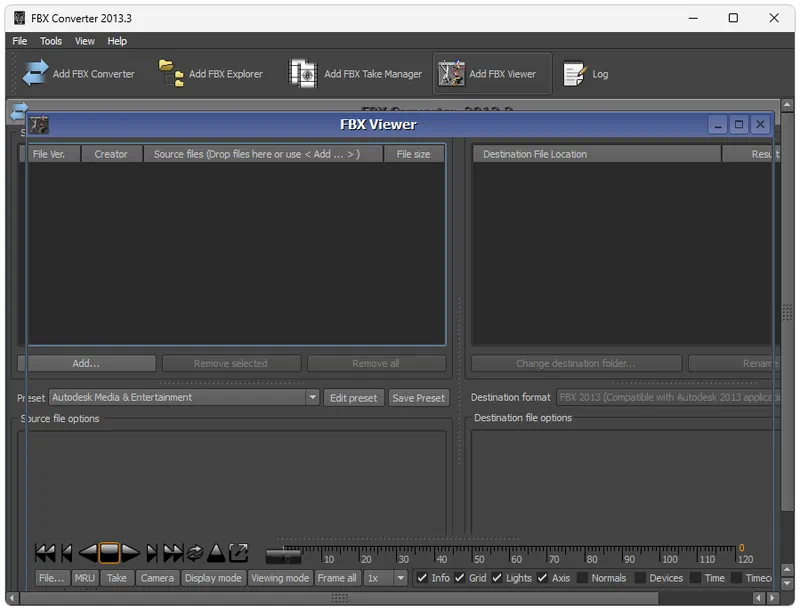Click the vertical scrollbar up arrow
The image size is (800, 610).
click(787, 105)
